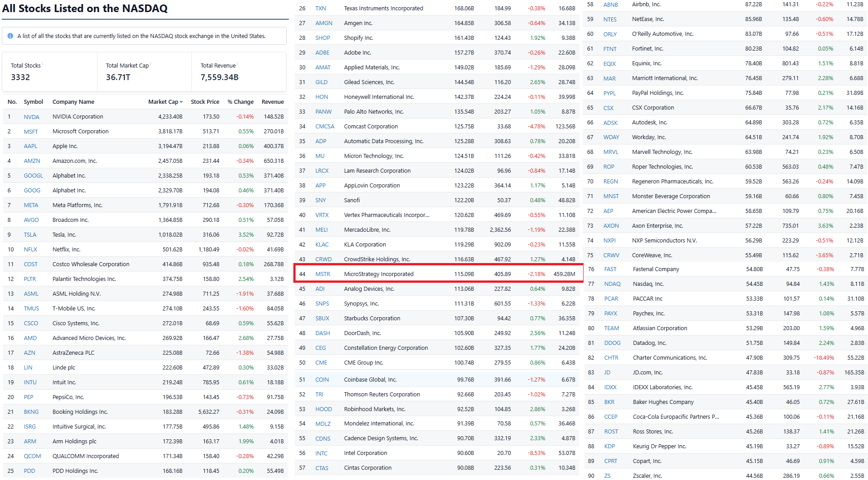The height and width of the screenshot is (480, 868).
Task: Open the ADBE ticker link
Action: coord(322,53)
